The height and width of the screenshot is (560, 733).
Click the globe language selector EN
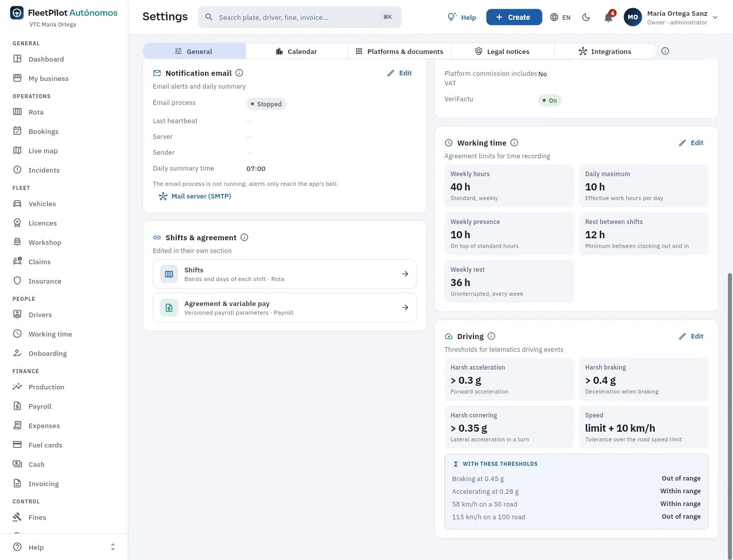(x=560, y=17)
